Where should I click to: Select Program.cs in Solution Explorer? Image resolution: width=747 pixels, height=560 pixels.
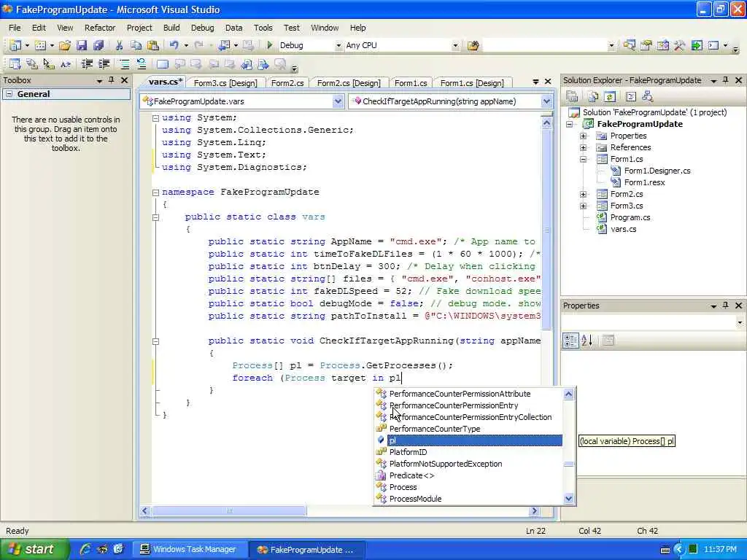pos(630,217)
